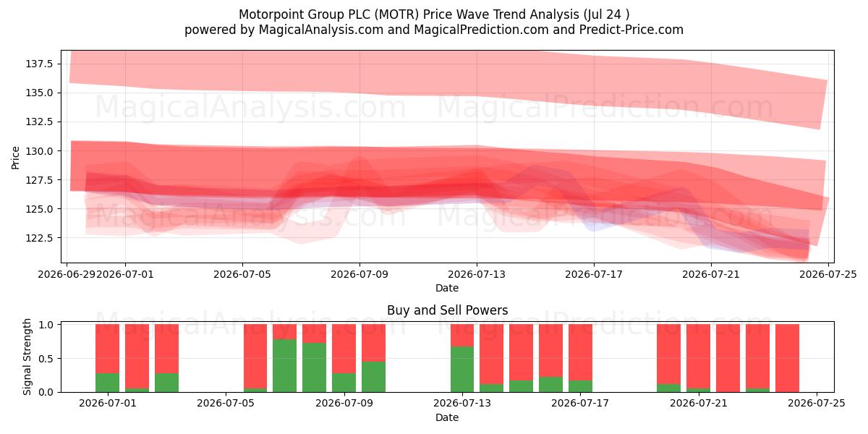
Task: Select the 0.0 tick on Signal Strength axis
Action: [x=47, y=392]
